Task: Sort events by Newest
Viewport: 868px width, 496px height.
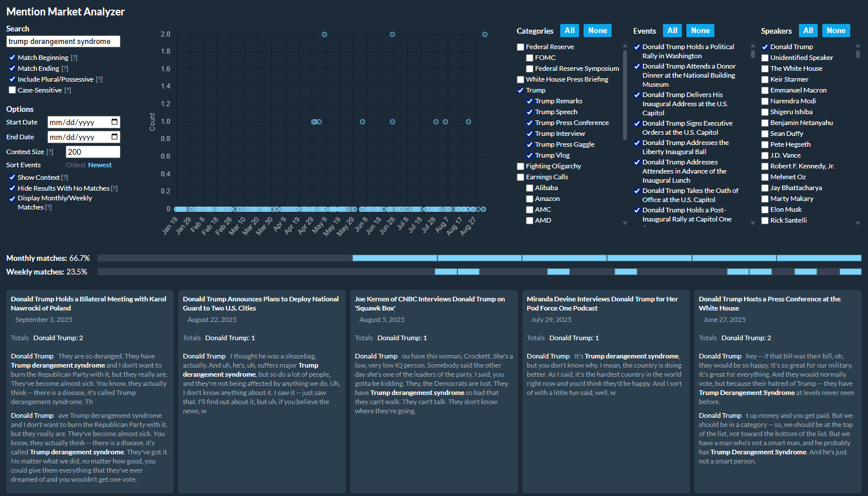Action: pyautogui.click(x=100, y=165)
